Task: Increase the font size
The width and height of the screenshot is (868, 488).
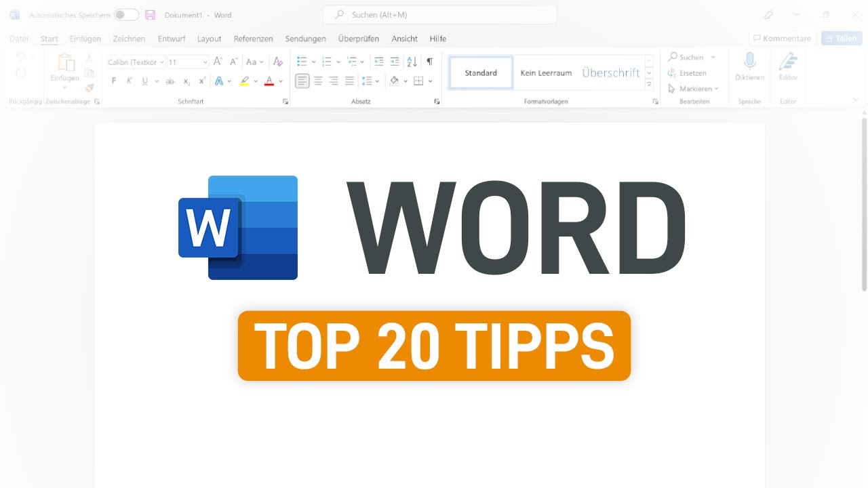Action: (218, 62)
